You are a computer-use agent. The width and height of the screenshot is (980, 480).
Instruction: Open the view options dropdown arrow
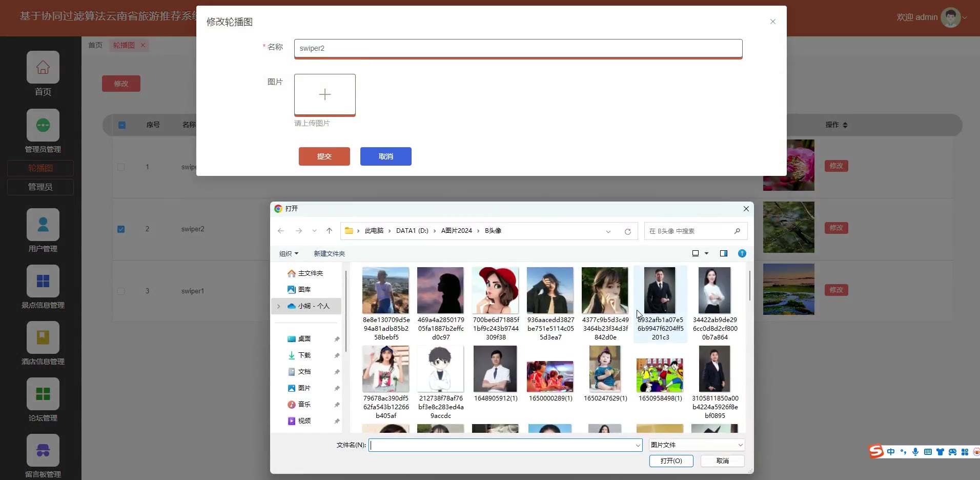(x=706, y=253)
